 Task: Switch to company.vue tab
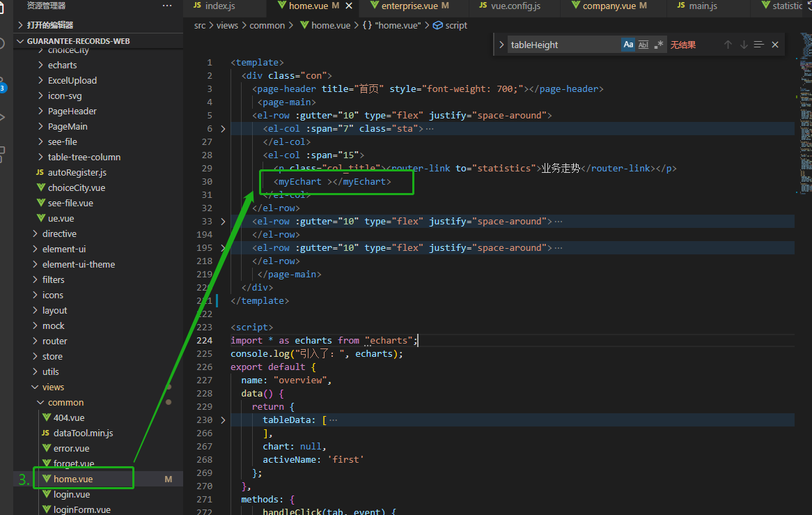pyautogui.click(x=609, y=6)
